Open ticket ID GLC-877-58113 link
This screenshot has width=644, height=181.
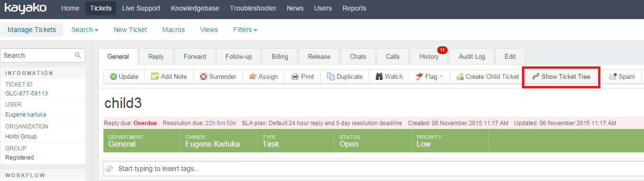point(26,94)
